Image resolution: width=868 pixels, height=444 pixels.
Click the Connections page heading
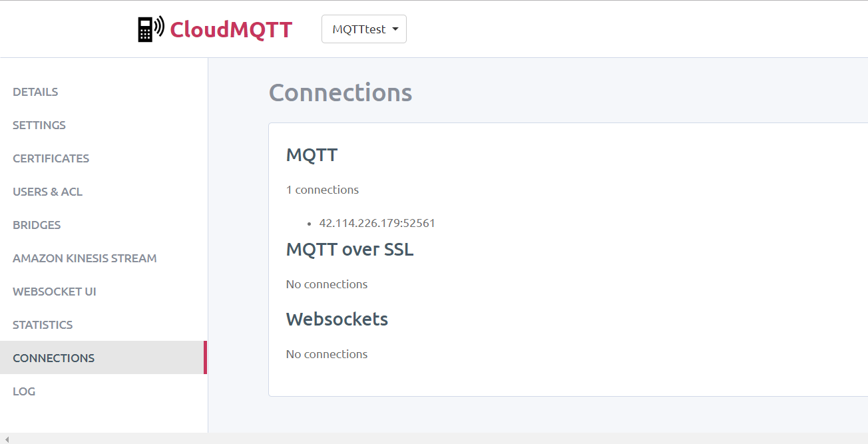tap(340, 93)
